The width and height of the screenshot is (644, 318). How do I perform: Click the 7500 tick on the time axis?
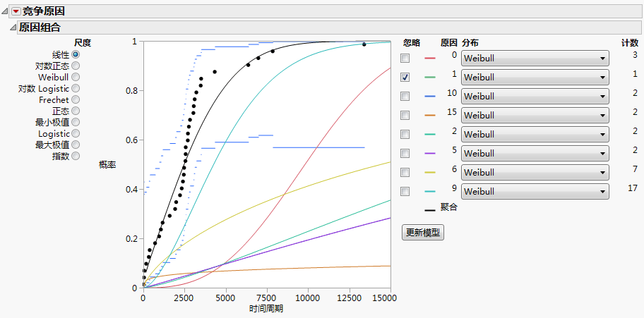coord(266,298)
